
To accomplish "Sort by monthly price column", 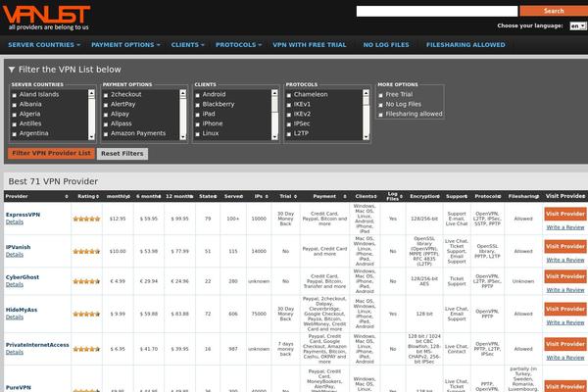I will (119, 197).
